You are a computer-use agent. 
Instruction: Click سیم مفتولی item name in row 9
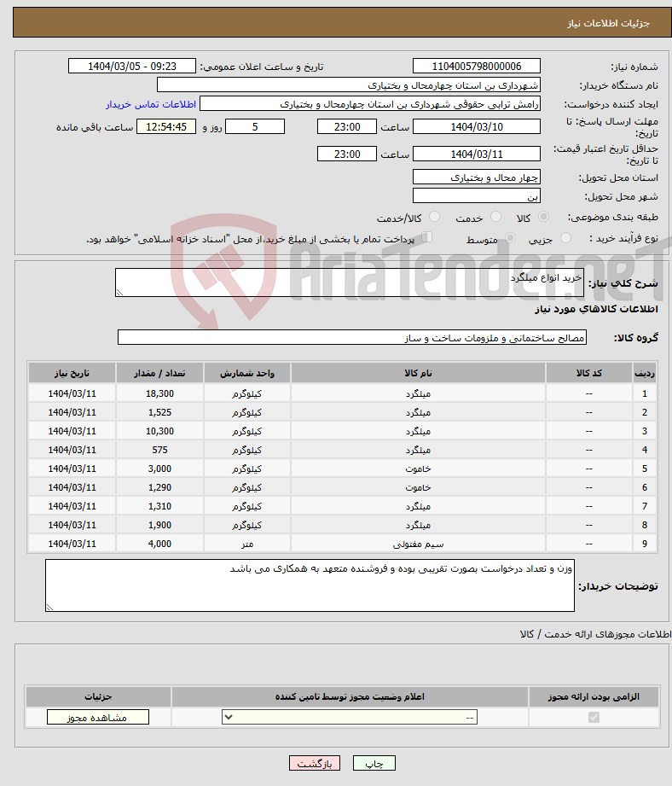coord(418,544)
